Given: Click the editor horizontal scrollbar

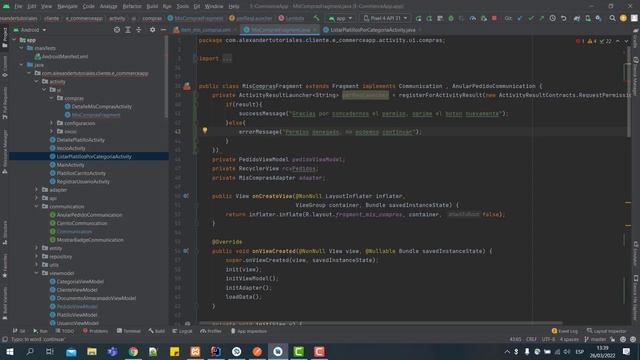Looking at the screenshot, I should click(x=380, y=323).
